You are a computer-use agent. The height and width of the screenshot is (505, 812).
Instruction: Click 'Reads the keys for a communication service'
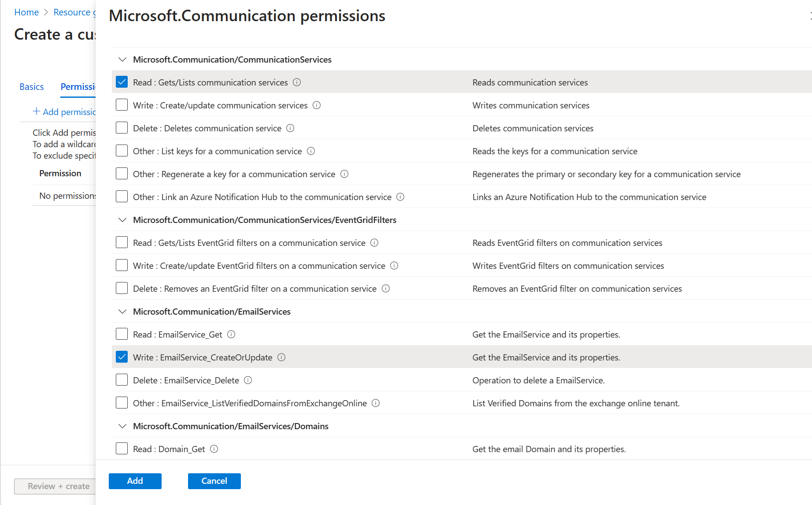pos(555,151)
